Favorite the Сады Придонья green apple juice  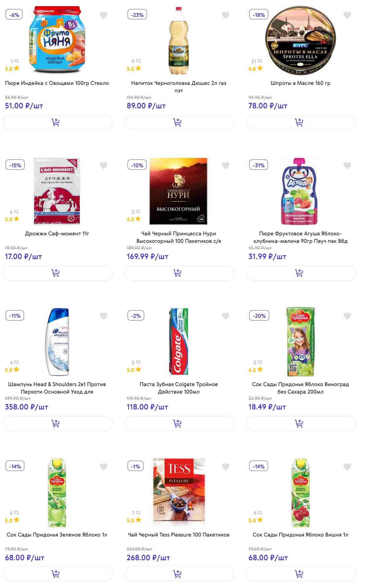click(104, 467)
